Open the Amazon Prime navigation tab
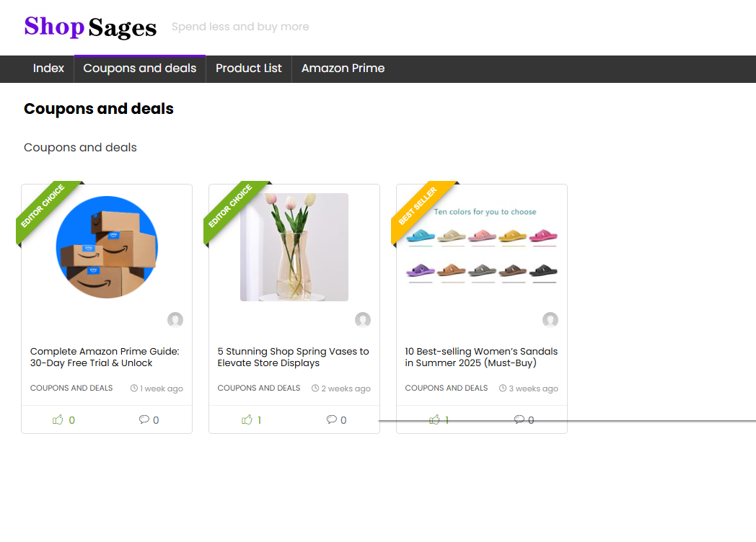The width and height of the screenshot is (756, 542). pyautogui.click(x=343, y=68)
